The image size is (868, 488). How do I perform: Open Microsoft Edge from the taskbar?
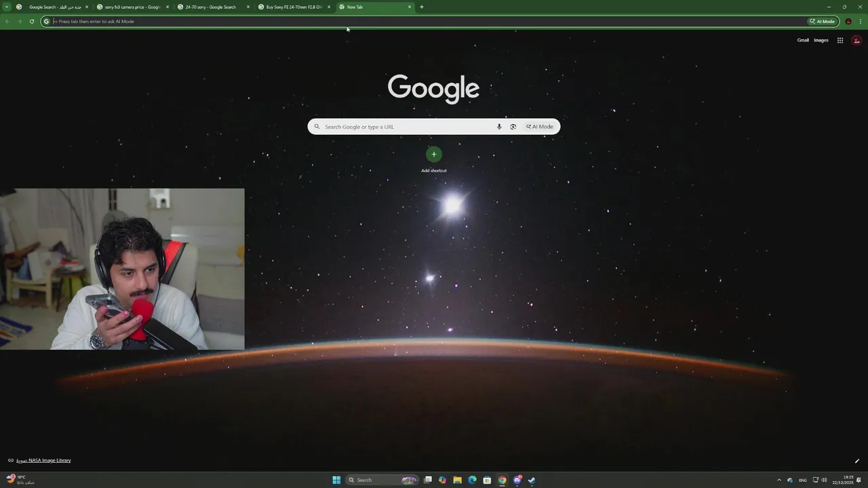click(472, 480)
